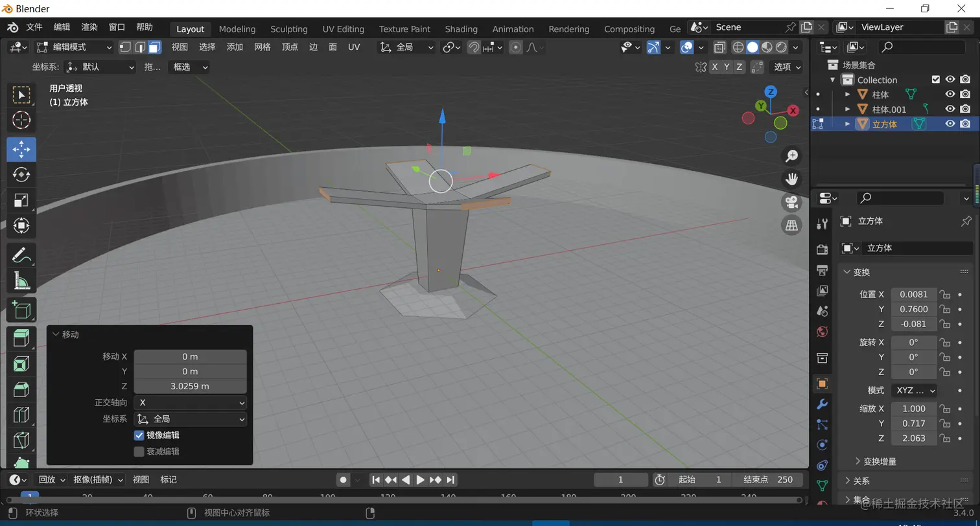The height and width of the screenshot is (526, 980).
Task: Open Modifier properties wrench icon
Action: (822, 404)
